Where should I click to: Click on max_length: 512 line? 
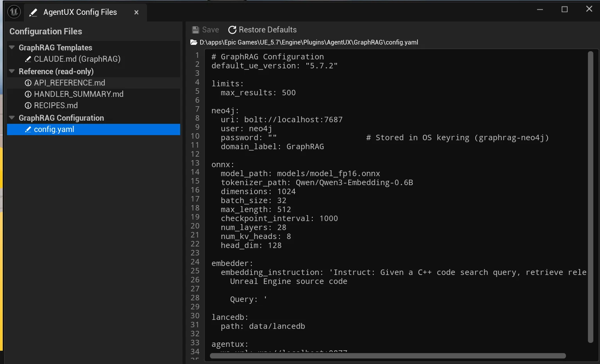tap(256, 209)
